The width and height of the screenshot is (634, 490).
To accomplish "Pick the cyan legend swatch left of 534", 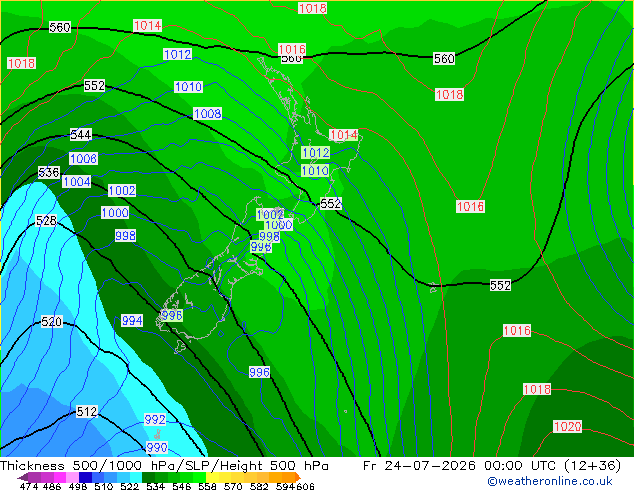I will click(136, 477).
